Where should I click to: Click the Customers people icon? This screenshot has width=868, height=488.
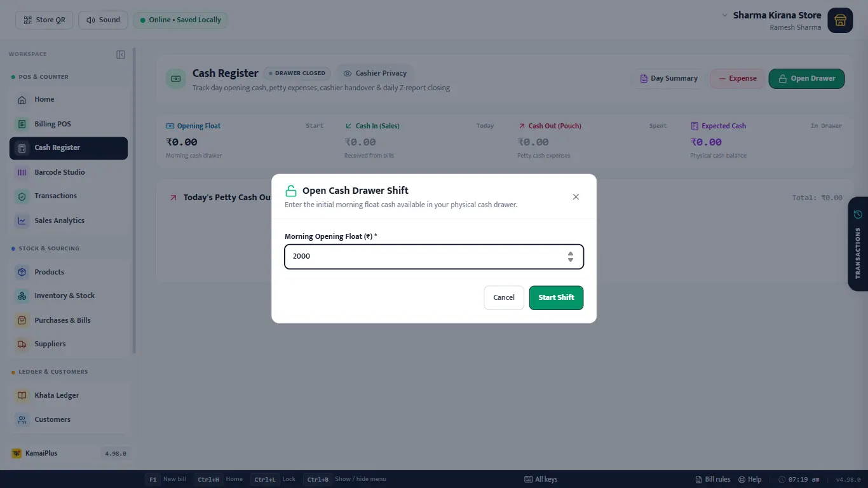(x=22, y=419)
